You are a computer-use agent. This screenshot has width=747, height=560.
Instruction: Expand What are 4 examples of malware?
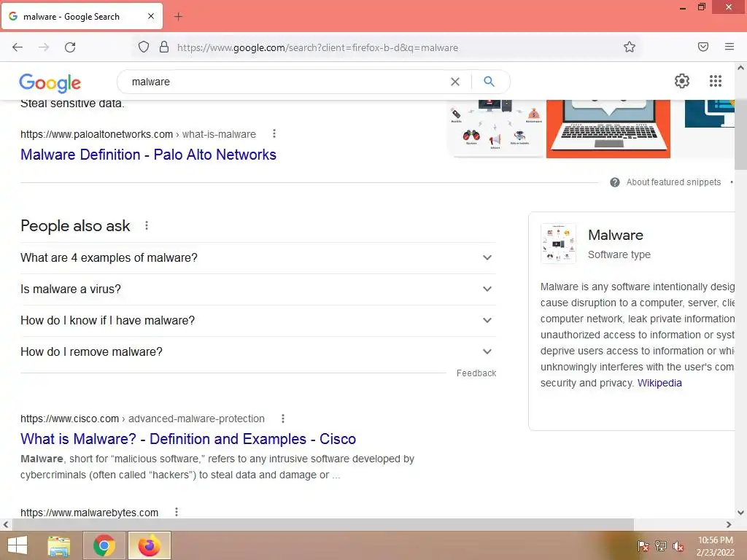(x=258, y=257)
